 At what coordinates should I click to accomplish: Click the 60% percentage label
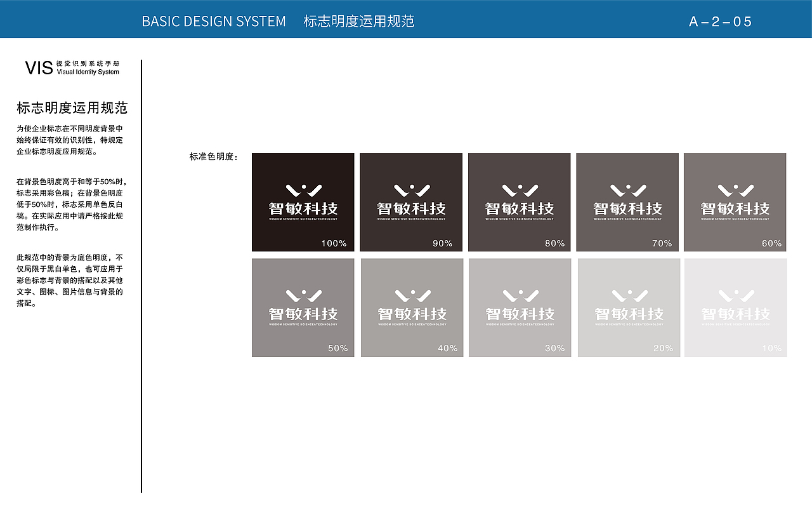coord(771,243)
